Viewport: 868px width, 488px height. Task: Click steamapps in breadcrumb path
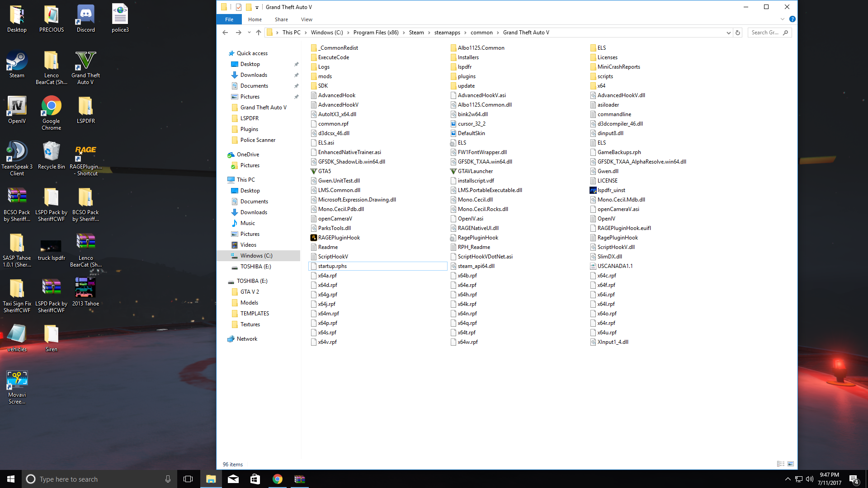(x=447, y=33)
